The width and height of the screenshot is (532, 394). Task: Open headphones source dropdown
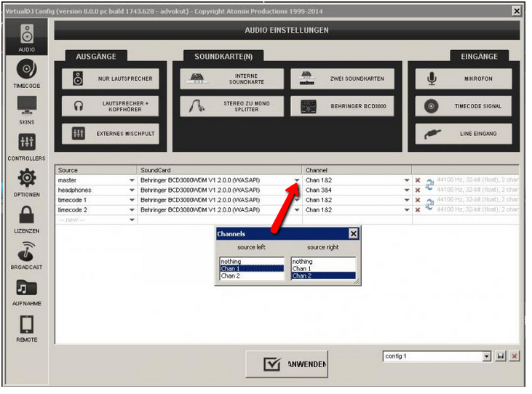click(x=132, y=190)
